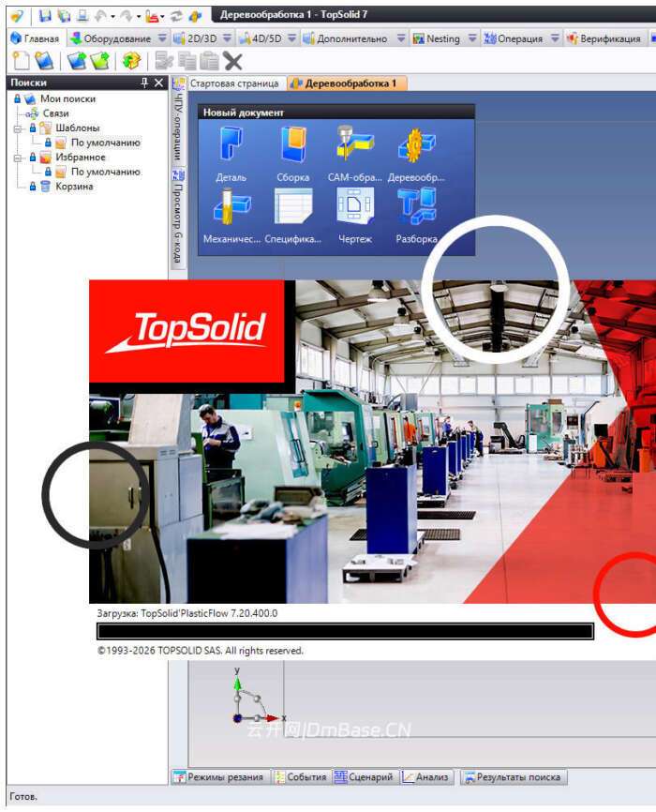
Task: Expand dropdown arrow after 2D/3D tab
Action: point(227,38)
